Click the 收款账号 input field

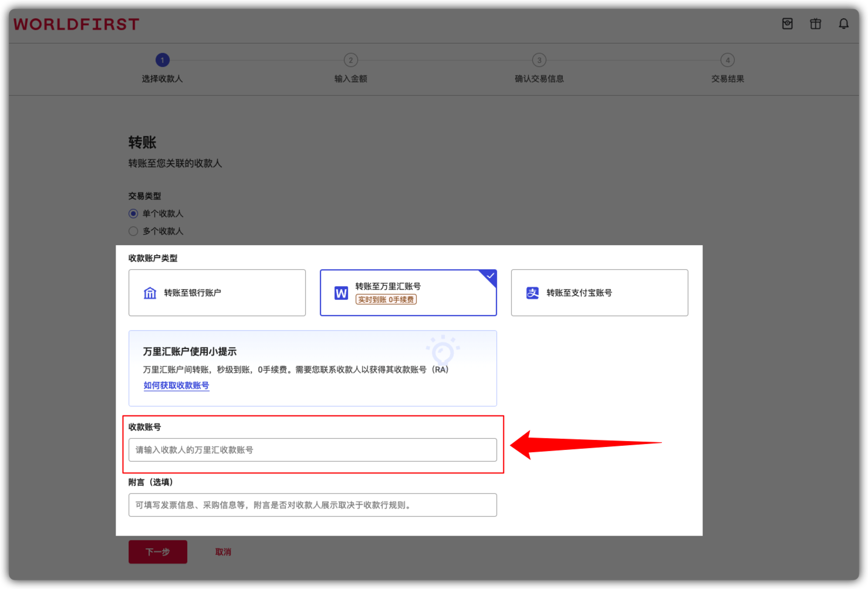[312, 450]
